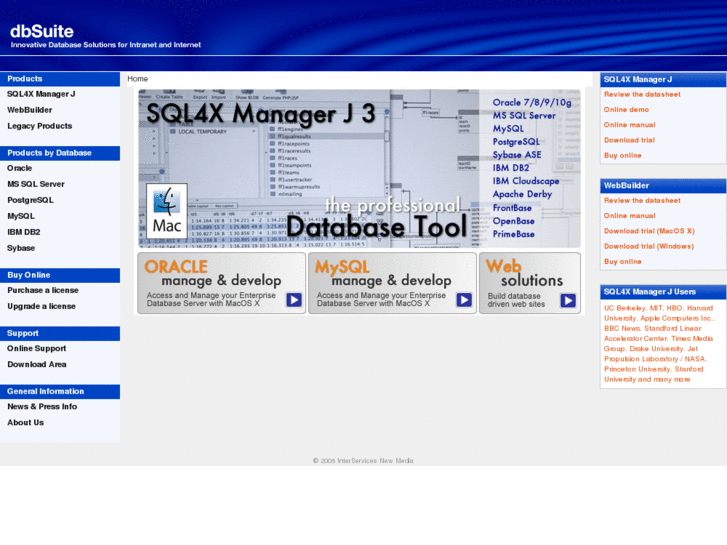Image resolution: width=727 pixels, height=545 pixels.
Task: Click the Buy Online section header
Action: (60, 275)
